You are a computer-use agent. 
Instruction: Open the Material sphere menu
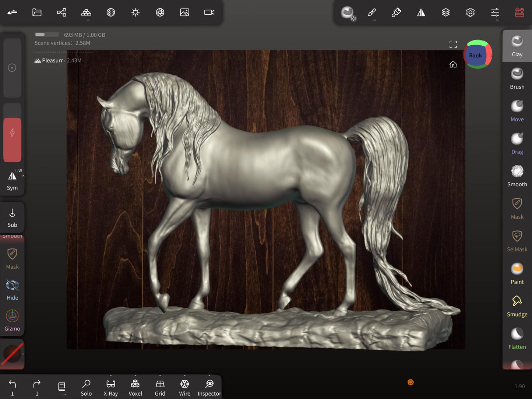[111, 12]
